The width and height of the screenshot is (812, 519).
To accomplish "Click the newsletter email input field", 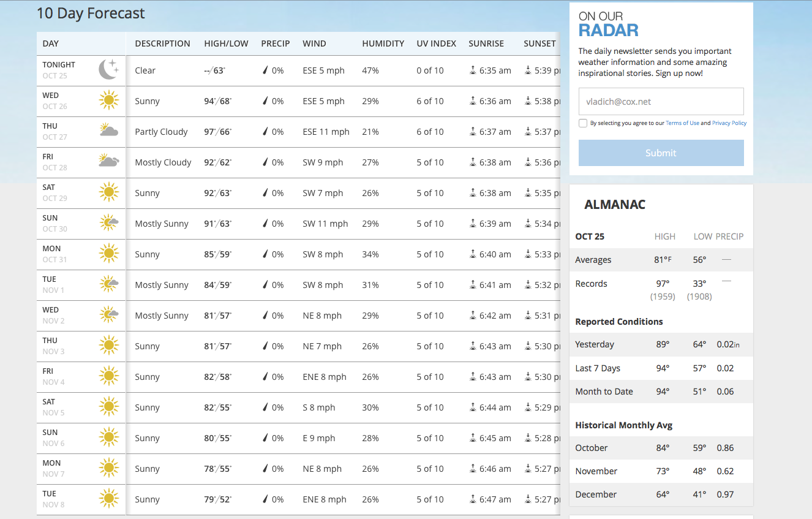I will (x=661, y=102).
